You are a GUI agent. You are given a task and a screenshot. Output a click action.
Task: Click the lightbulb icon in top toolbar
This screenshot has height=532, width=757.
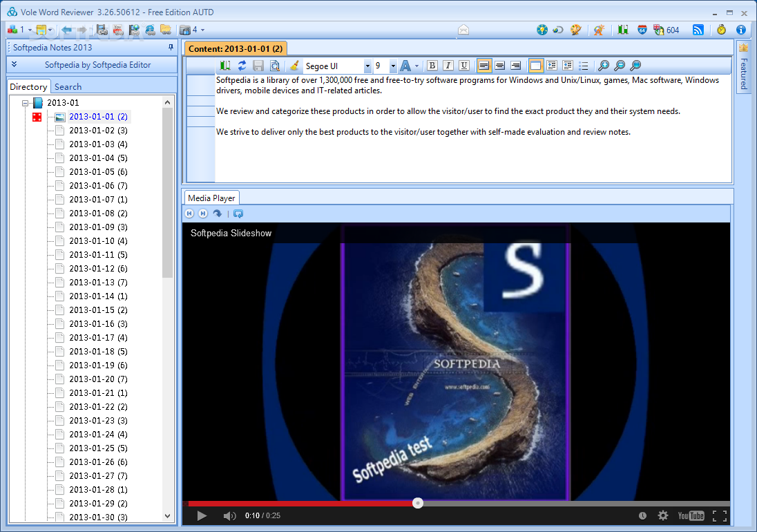(x=542, y=30)
